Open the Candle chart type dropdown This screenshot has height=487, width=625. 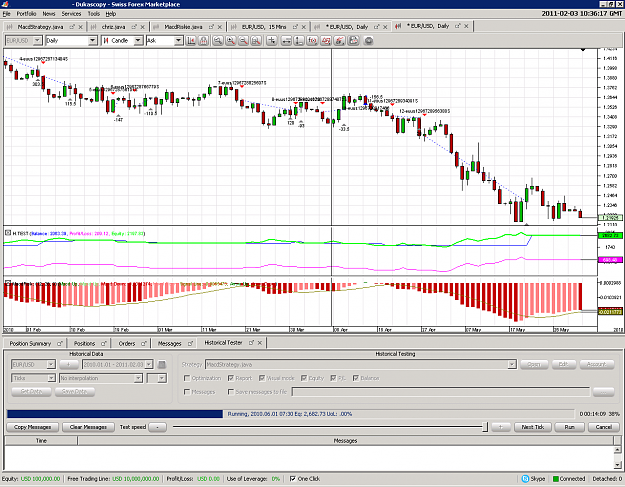pos(138,41)
